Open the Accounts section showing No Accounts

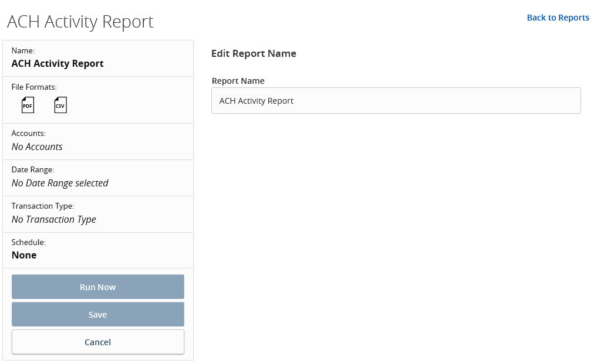coord(98,141)
